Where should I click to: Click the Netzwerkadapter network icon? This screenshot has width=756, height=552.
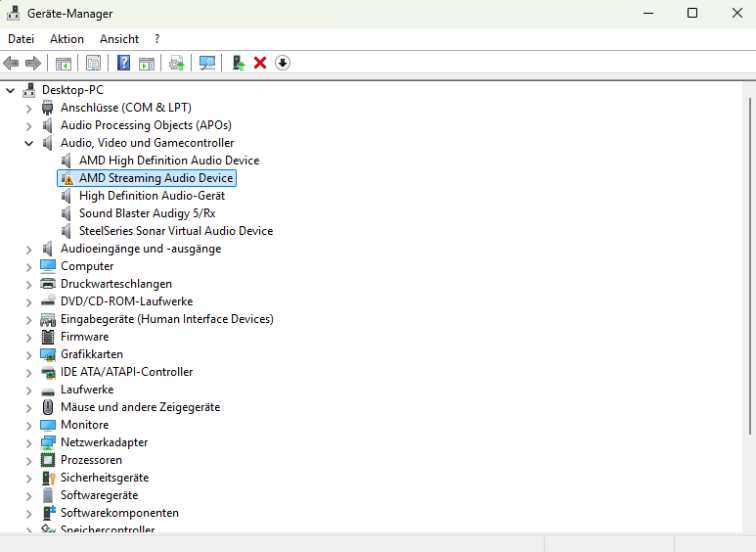[48, 442]
